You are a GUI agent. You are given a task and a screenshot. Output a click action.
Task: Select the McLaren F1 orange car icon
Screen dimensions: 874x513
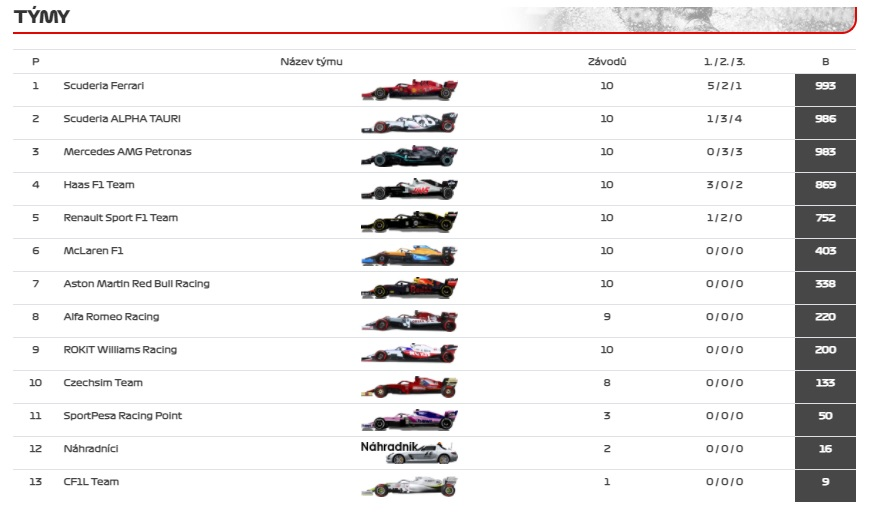(409, 255)
